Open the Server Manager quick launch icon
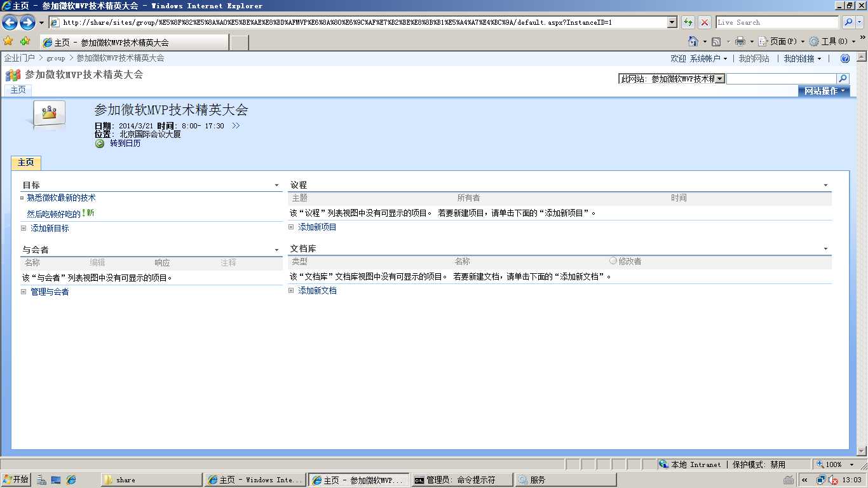The image size is (868, 488). (41, 480)
